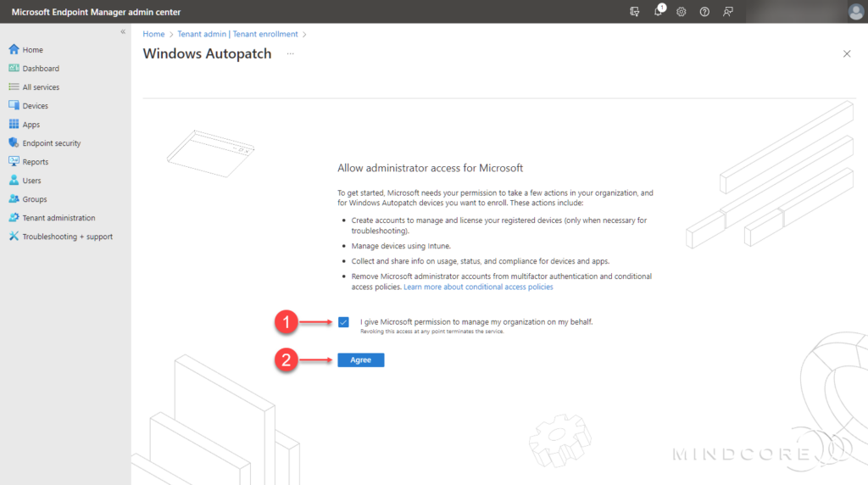Open Troubleshooting + support menu item
The height and width of the screenshot is (485, 868).
point(68,237)
